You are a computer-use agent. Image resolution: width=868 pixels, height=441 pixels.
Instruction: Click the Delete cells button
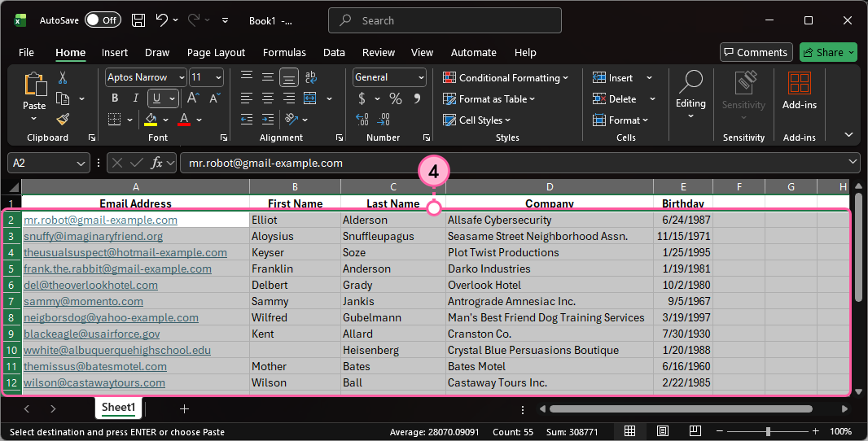tap(615, 99)
